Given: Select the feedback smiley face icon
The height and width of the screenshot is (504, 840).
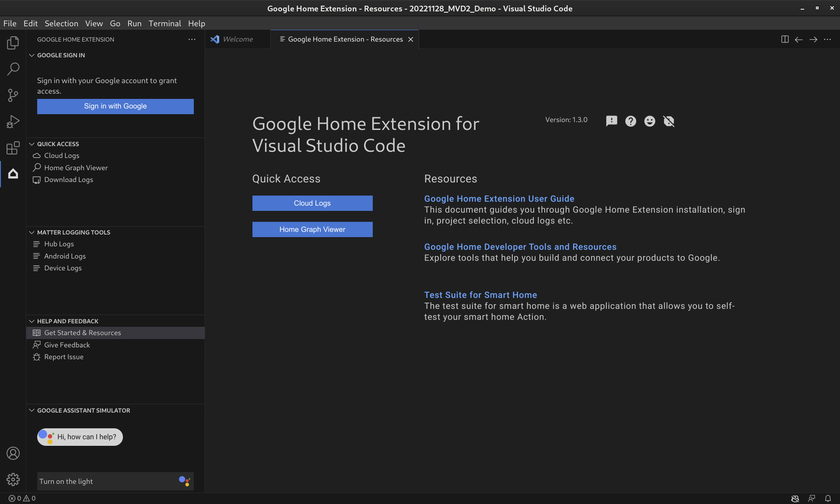Looking at the screenshot, I should (x=649, y=121).
